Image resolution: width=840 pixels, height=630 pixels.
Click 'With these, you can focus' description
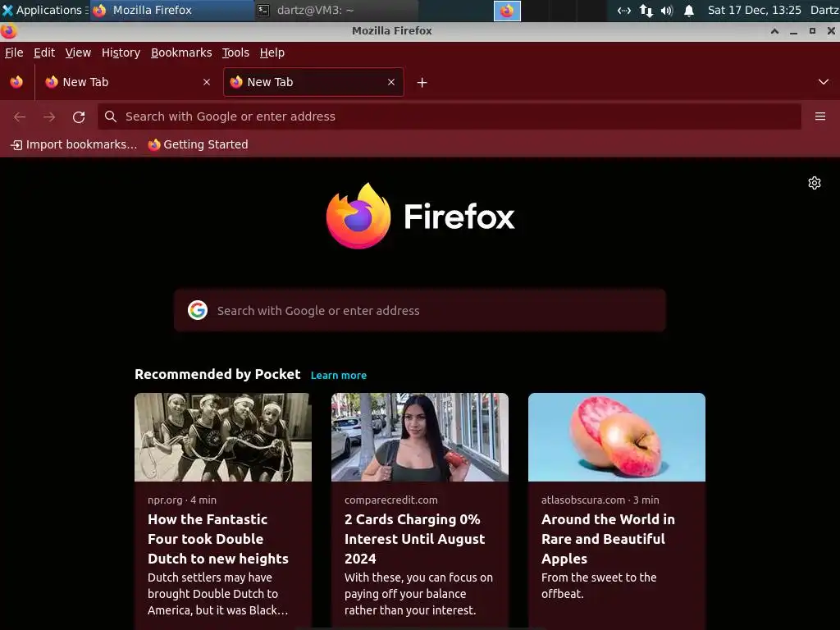tap(418, 594)
